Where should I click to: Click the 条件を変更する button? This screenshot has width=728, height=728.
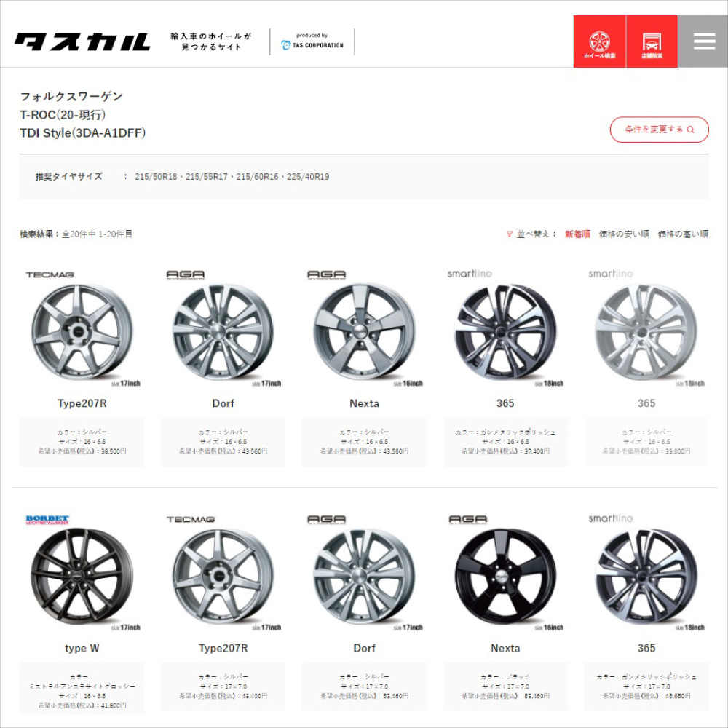click(x=660, y=130)
